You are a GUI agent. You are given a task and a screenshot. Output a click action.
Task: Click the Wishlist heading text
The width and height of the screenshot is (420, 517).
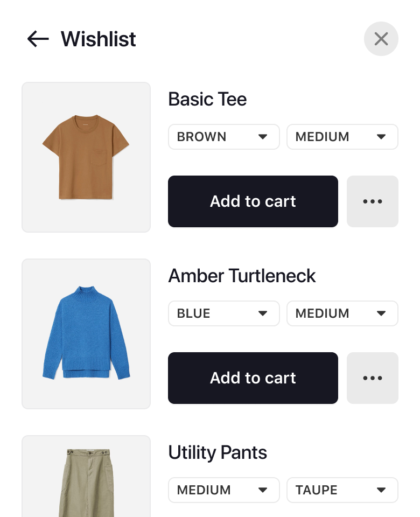[x=98, y=39]
